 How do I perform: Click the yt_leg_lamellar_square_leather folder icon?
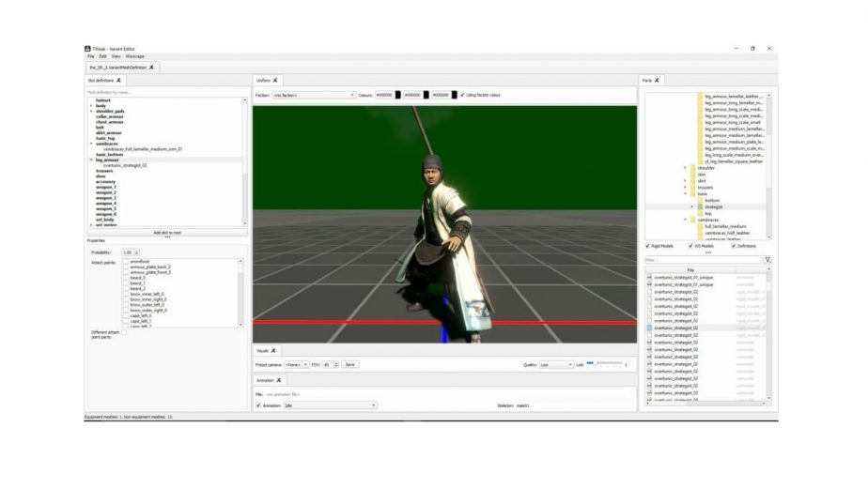pos(700,161)
